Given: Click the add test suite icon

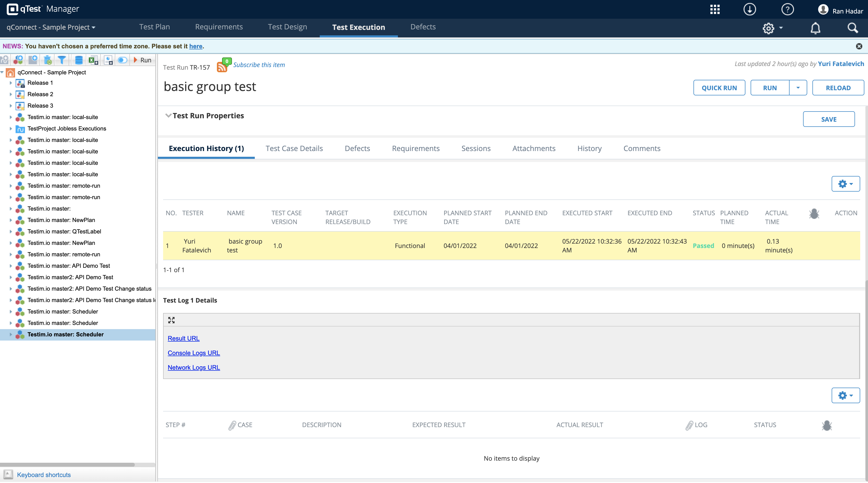Looking at the screenshot, I should point(18,60).
